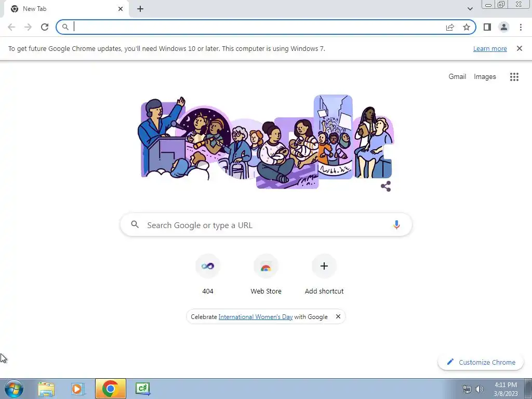Image resolution: width=532 pixels, height=399 pixels.
Task: Close the New Tab tab
Action: 121,9
